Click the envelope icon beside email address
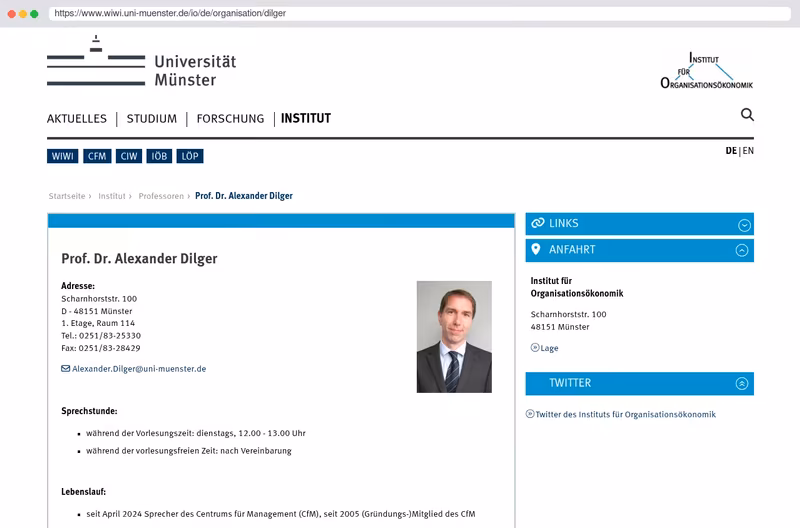The width and height of the screenshot is (800, 528). pyautogui.click(x=66, y=368)
